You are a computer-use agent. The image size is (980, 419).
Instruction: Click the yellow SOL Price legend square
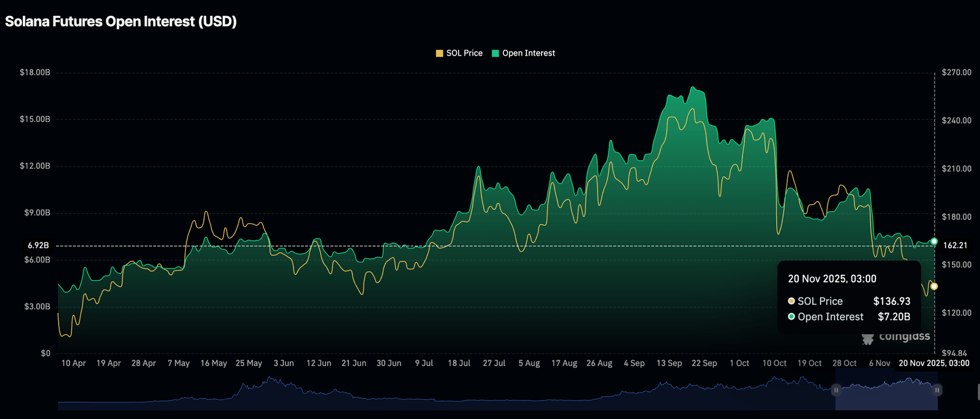[439, 54]
